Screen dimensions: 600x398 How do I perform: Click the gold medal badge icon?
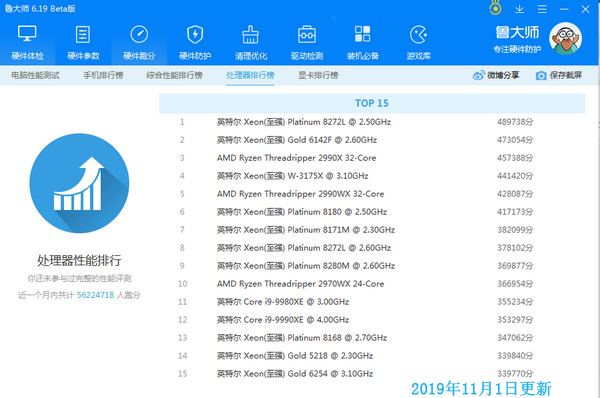click(x=495, y=8)
